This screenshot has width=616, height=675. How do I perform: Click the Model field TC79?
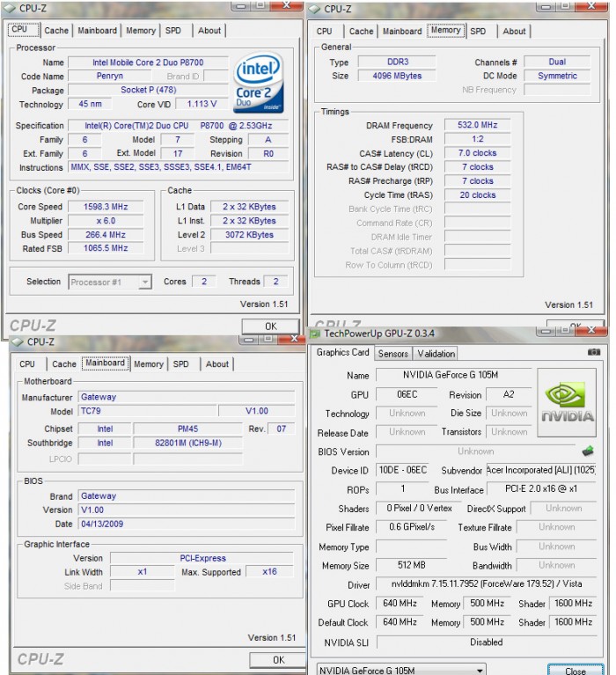147,411
